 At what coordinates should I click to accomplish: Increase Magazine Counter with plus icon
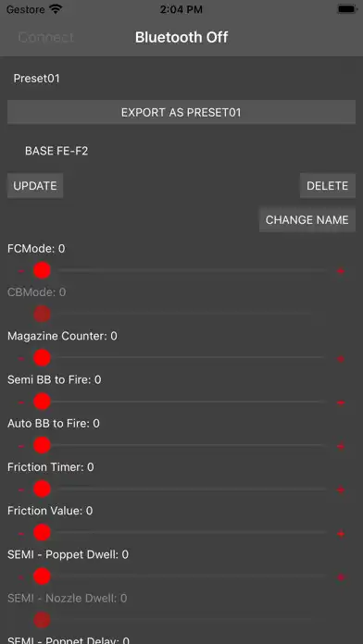point(341,359)
